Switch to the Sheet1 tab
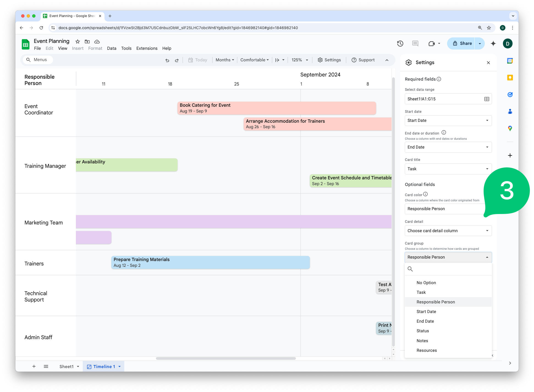This screenshot has height=392, width=534. coord(67,366)
